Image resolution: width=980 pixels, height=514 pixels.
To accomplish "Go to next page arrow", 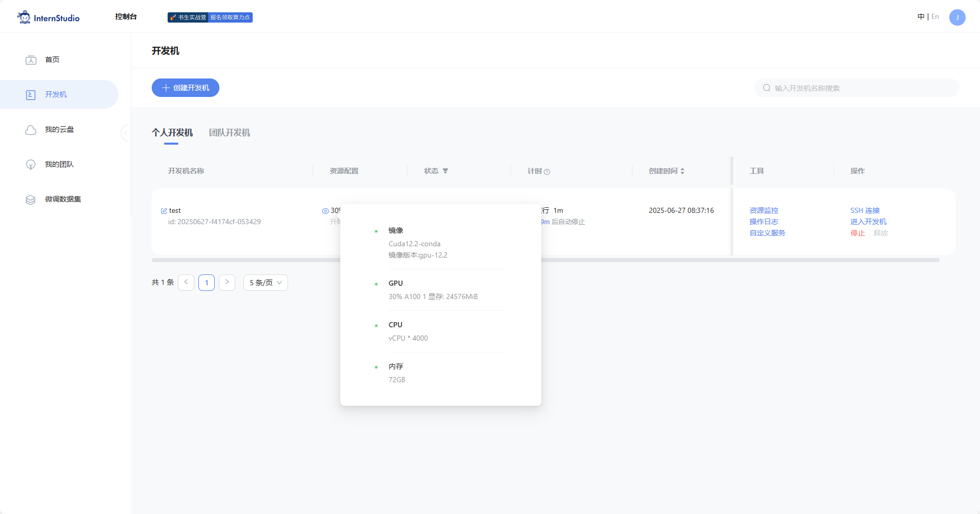I will 227,283.
